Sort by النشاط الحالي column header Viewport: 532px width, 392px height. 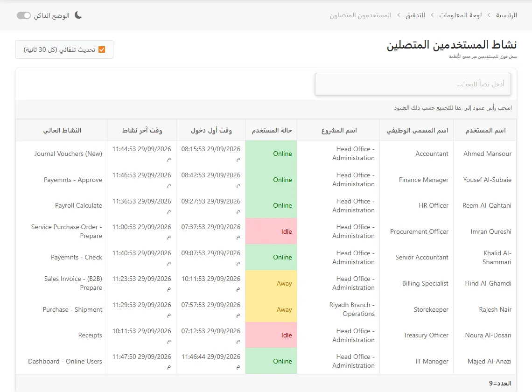point(62,130)
